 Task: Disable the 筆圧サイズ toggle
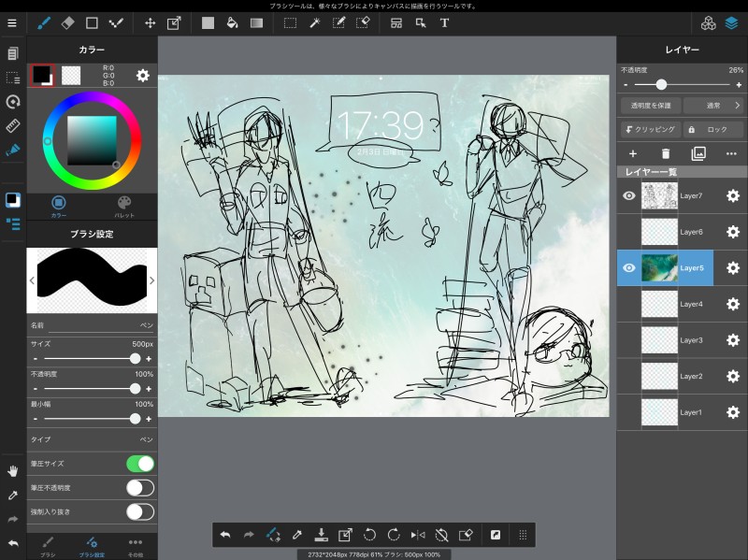[139, 464]
